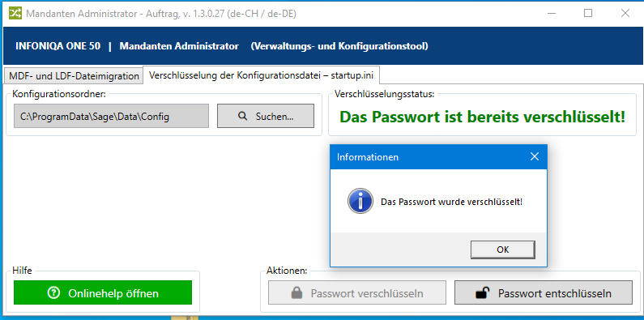Click the INFONIQA ONE 50 header banner
The image size is (644, 320).
coord(323,46)
